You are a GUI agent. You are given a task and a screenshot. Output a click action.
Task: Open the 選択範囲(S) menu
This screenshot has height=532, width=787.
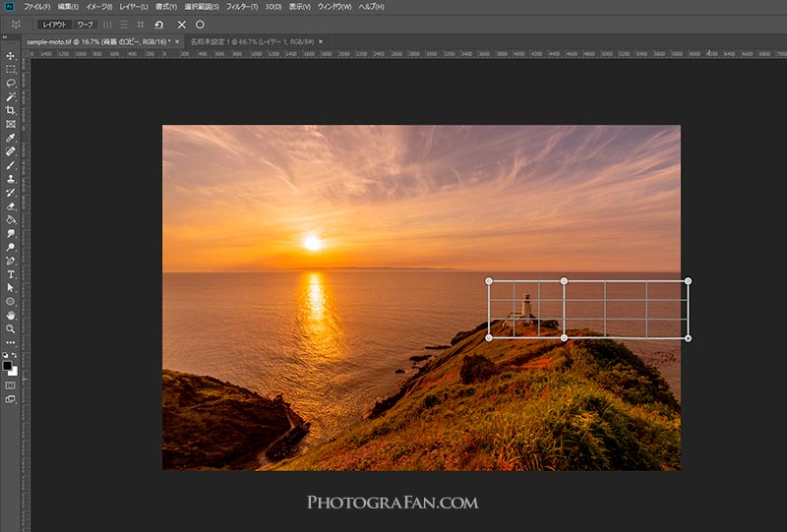point(202,7)
